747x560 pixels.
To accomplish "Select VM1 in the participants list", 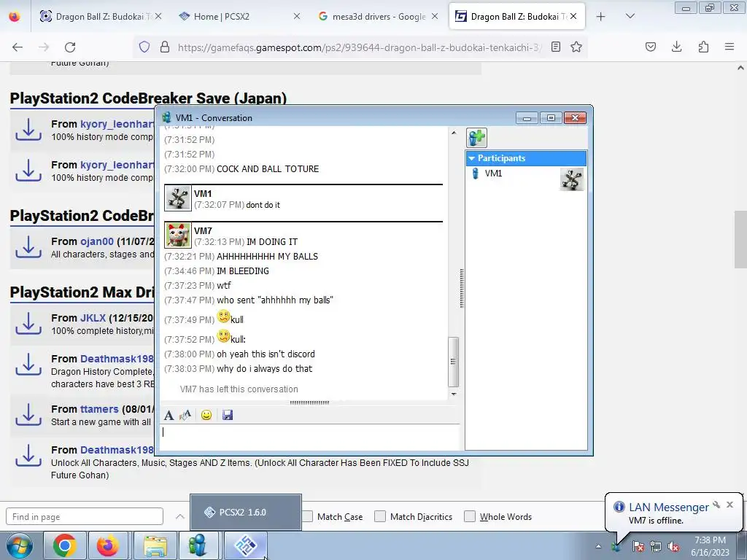I will point(494,174).
